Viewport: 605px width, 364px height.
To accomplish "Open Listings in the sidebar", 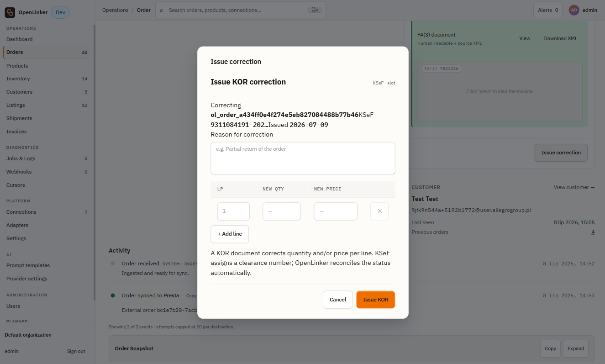I will (x=47, y=105).
